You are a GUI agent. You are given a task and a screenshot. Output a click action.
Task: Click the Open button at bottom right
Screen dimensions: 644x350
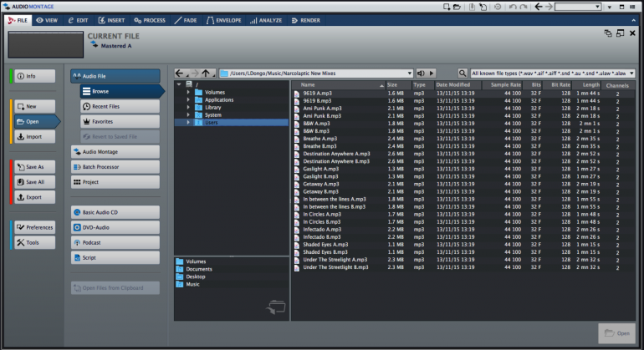pos(617,333)
